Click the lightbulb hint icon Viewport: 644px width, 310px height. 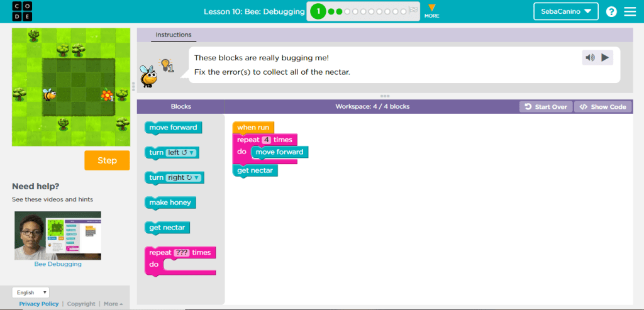tap(166, 65)
